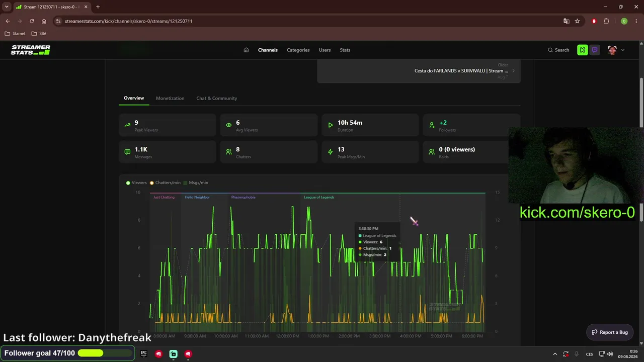Show hidden system tray icons

coord(555,354)
